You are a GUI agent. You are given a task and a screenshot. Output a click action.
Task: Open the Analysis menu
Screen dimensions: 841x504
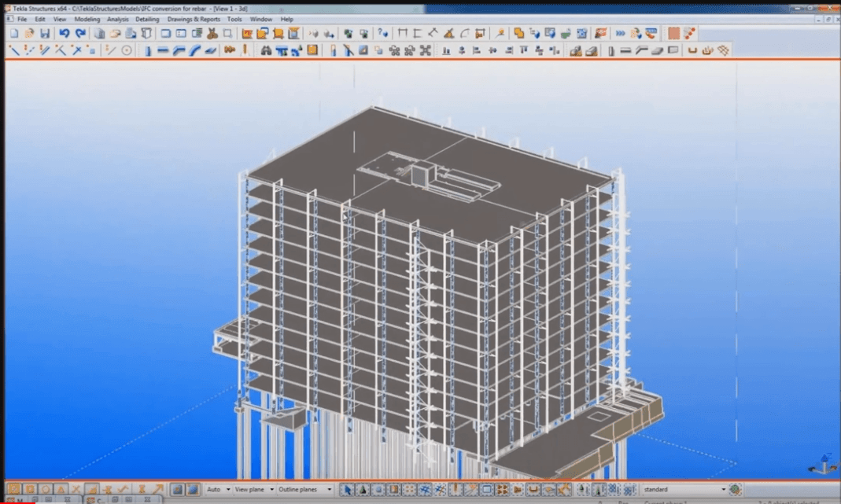(x=117, y=20)
